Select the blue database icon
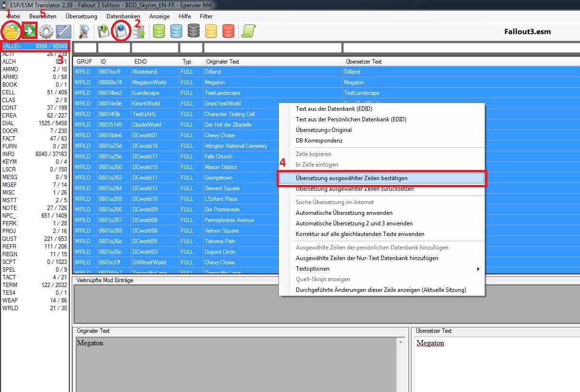This screenshot has height=392, width=580. 176,32
